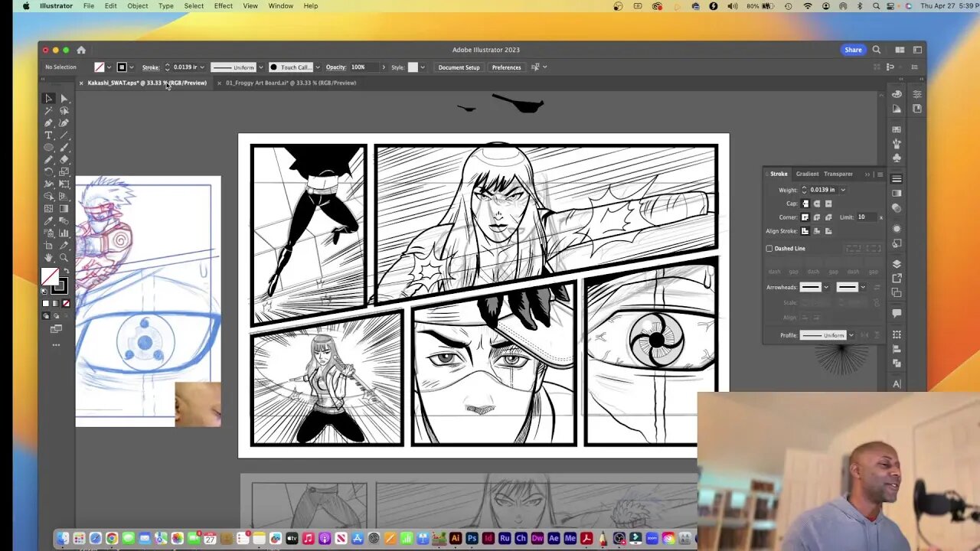Image resolution: width=980 pixels, height=551 pixels.
Task: Select the Paintbrush tool
Action: pyautogui.click(x=64, y=147)
